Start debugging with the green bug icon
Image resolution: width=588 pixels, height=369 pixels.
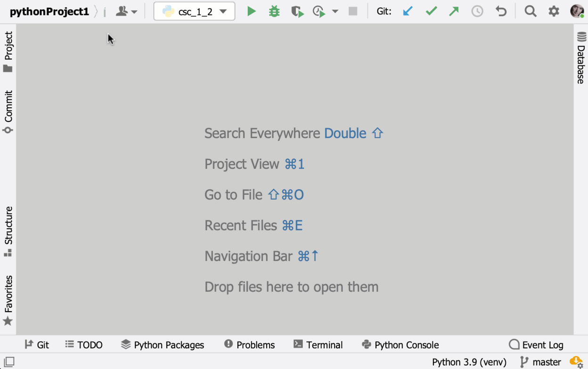pos(274,11)
